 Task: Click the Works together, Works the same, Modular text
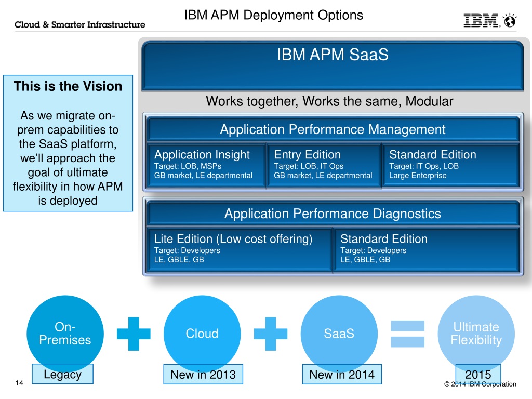pos(329,101)
